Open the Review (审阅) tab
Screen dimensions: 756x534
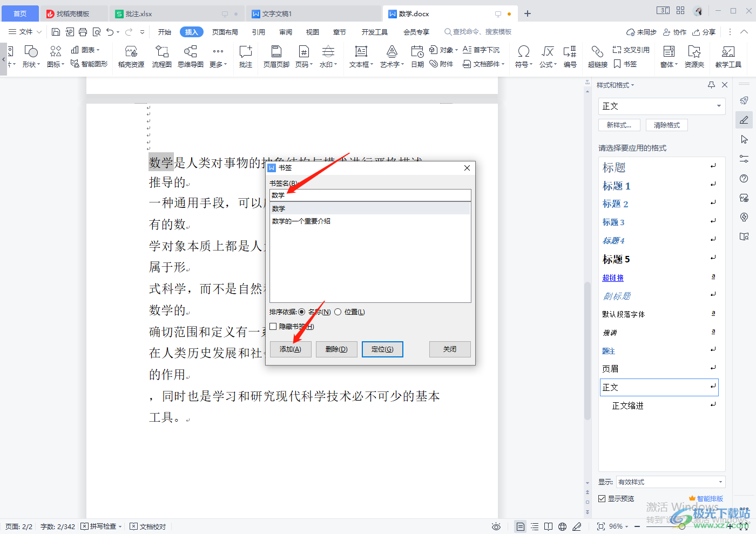point(286,32)
